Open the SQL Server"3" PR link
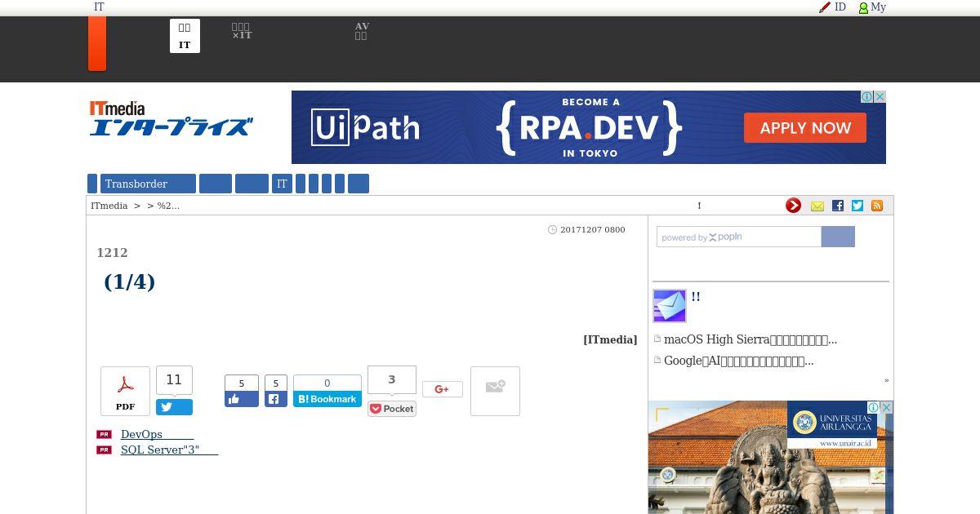The image size is (980, 514). (x=169, y=450)
